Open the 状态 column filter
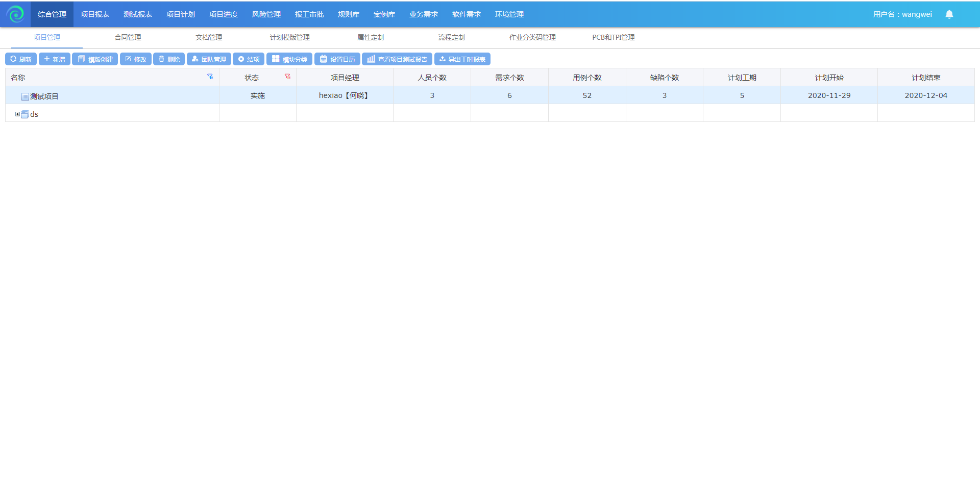 pos(287,77)
